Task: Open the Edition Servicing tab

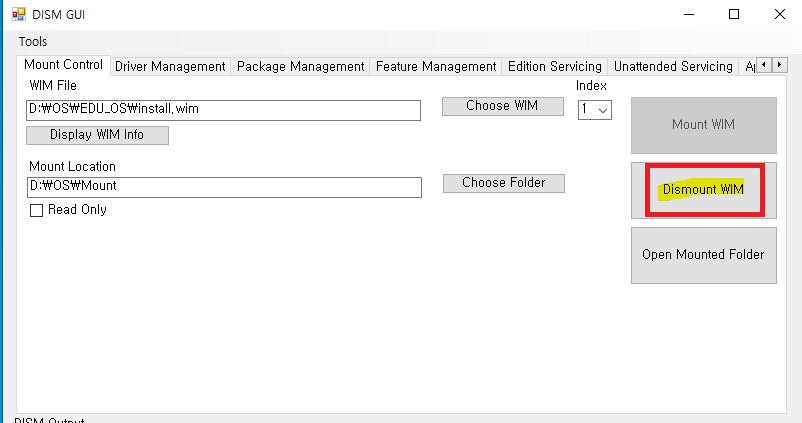Action: tap(554, 66)
